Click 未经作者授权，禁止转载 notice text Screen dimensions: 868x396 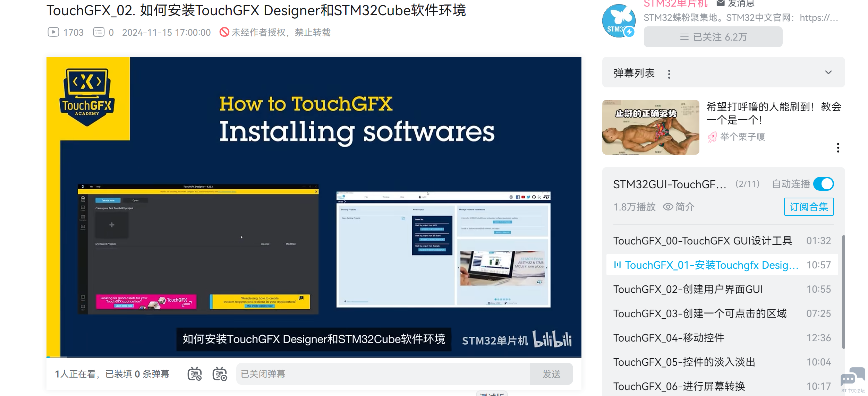click(281, 32)
